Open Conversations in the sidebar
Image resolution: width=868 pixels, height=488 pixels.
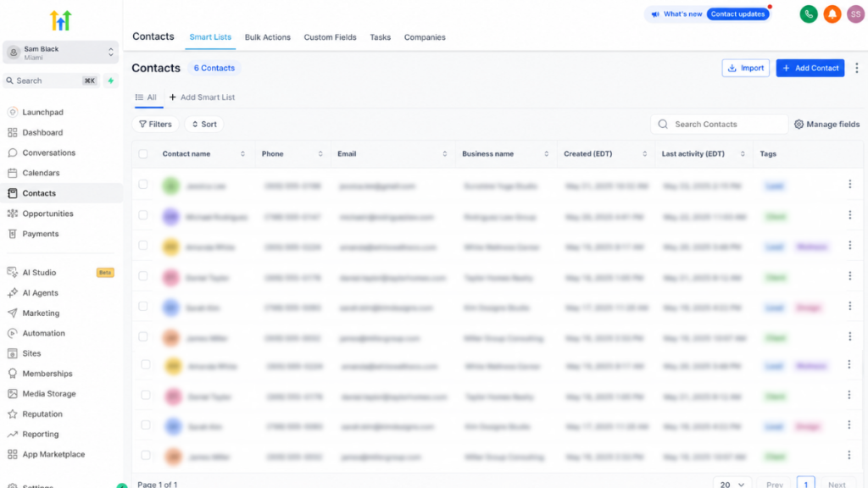tap(48, 152)
